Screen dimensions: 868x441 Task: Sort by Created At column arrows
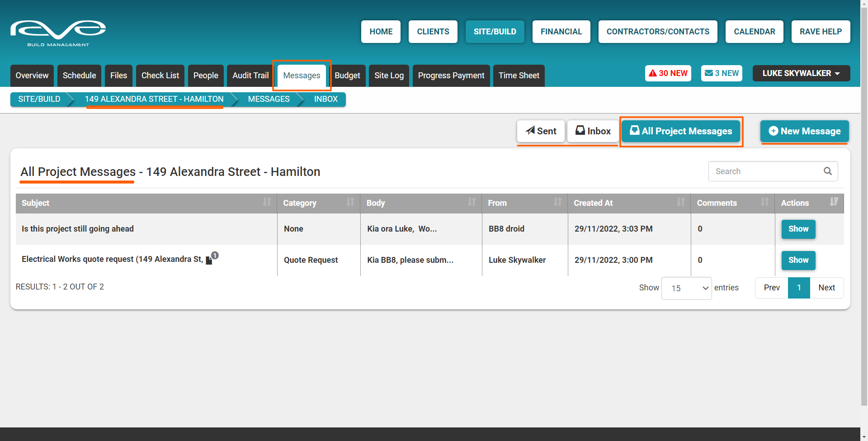click(681, 202)
